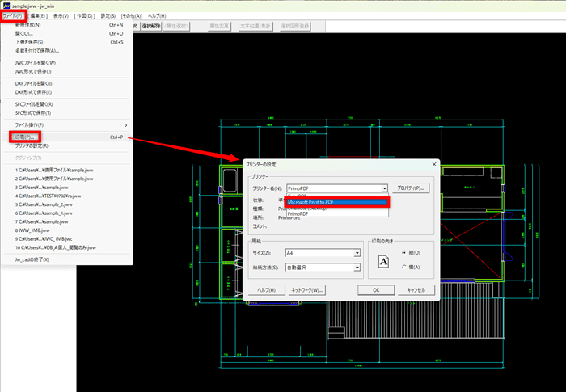
Task: Choose JWC形式で保存(J)
Action: [67, 71]
